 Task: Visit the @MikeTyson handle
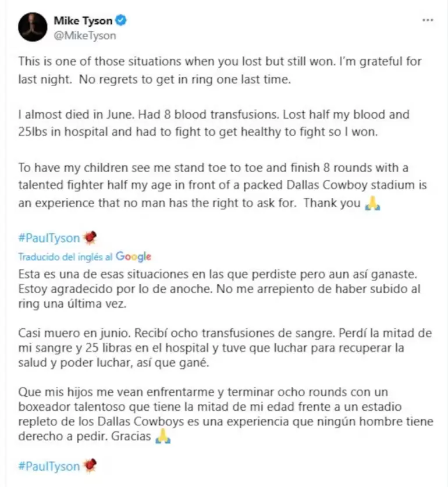coord(84,35)
